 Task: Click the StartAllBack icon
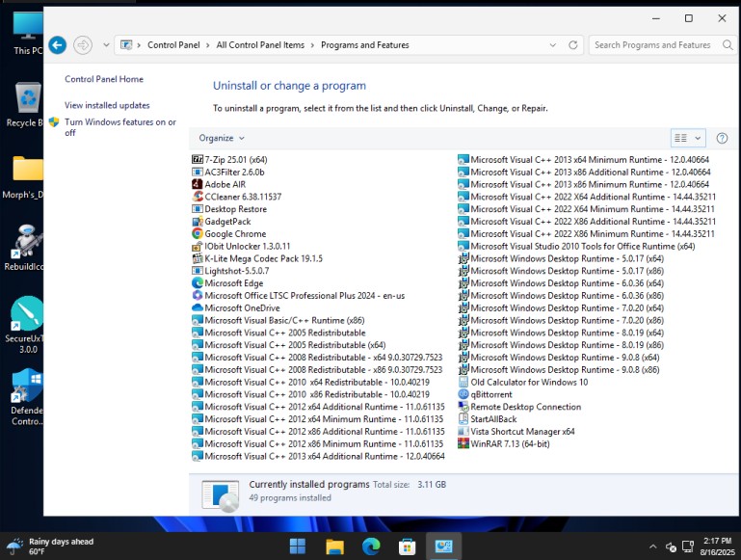(x=463, y=418)
